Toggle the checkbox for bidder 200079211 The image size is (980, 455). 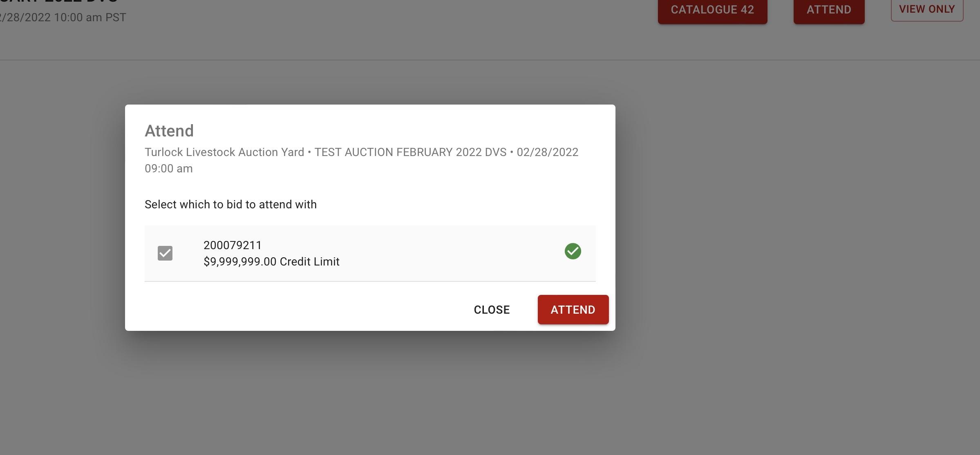(165, 253)
